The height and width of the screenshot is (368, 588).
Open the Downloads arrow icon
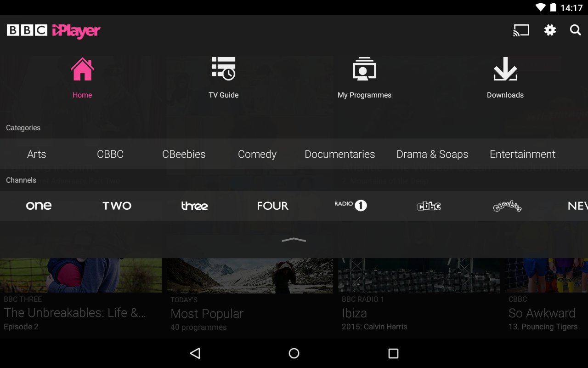(x=505, y=69)
